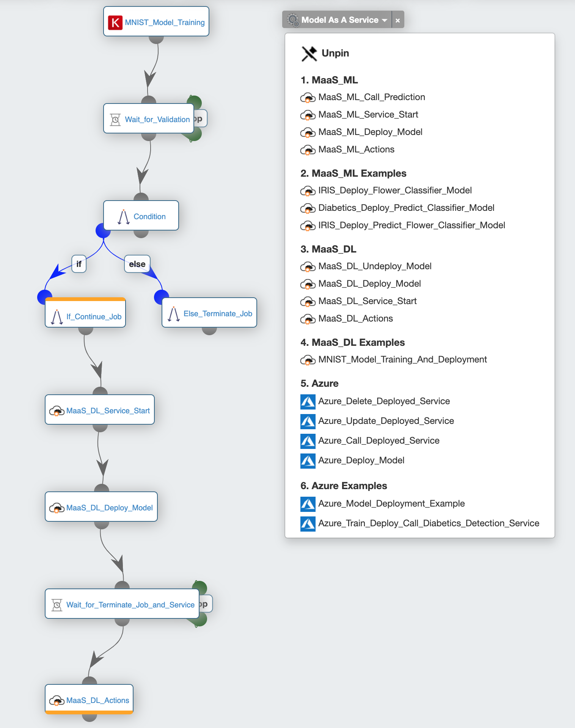Viewport: 575px width, 728px height.
Task: Click the loop tag on Wait_for_Validation
Action: 200,119
